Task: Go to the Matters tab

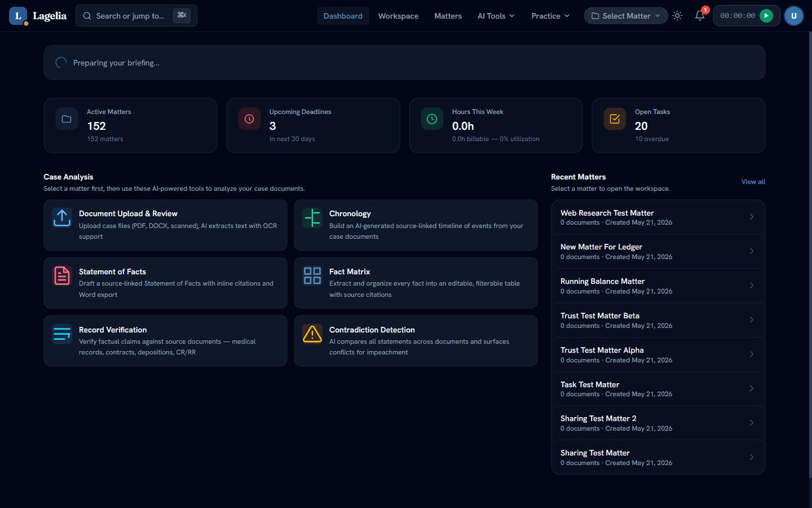Action: 448,16
